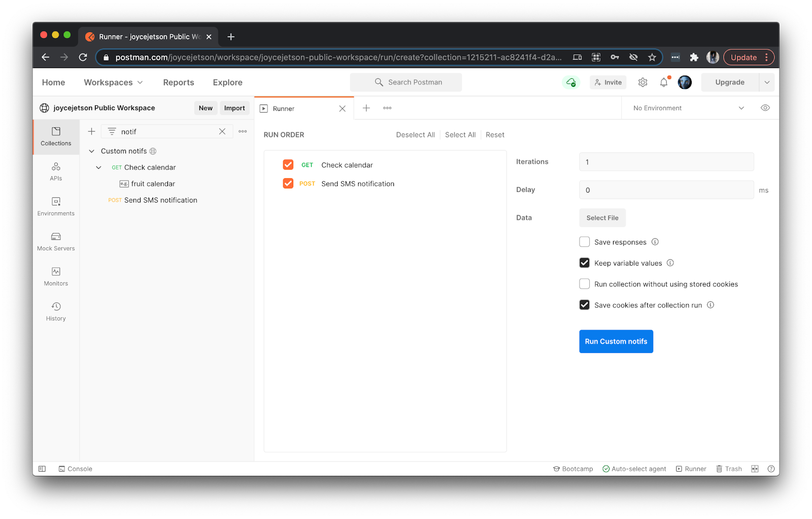
Task: Toggle the sidebar icon in the status bar
Action: click(42, 469)
